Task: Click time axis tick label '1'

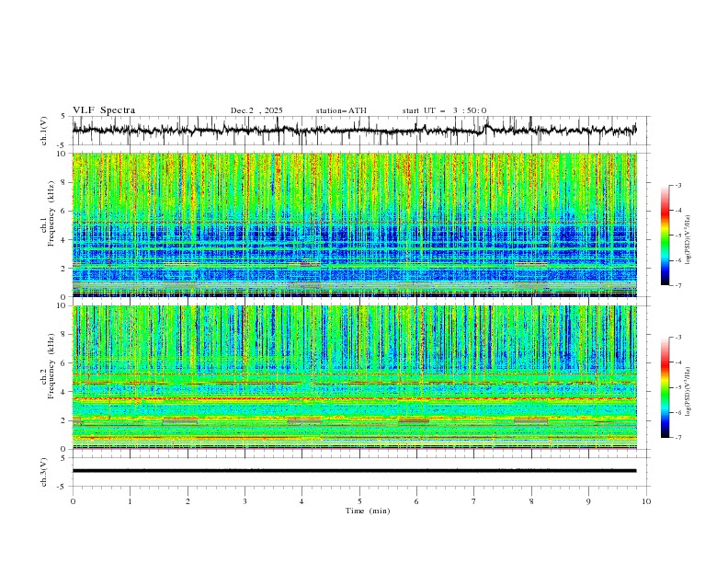Action: pyautogui.click(x=130, y=501)
